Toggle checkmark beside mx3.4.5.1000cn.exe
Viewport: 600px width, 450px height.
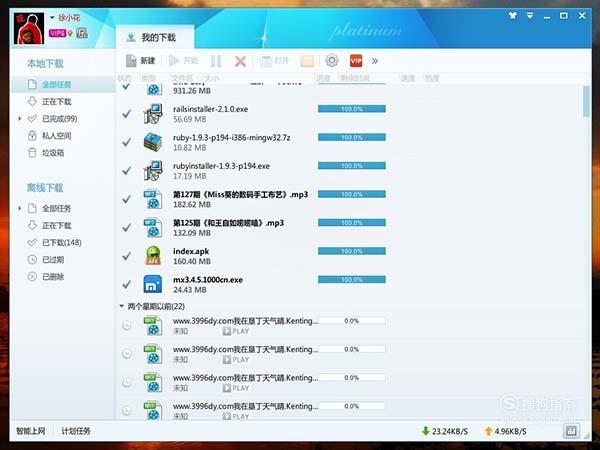127,283
